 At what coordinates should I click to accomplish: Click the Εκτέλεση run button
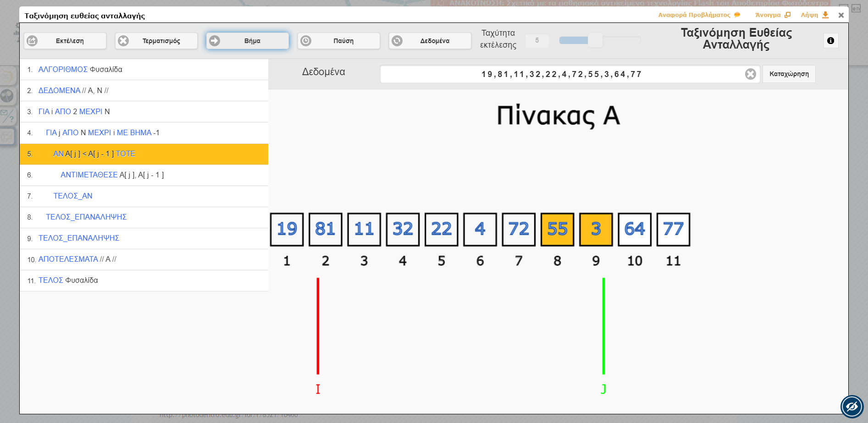(x=65, y=41)
